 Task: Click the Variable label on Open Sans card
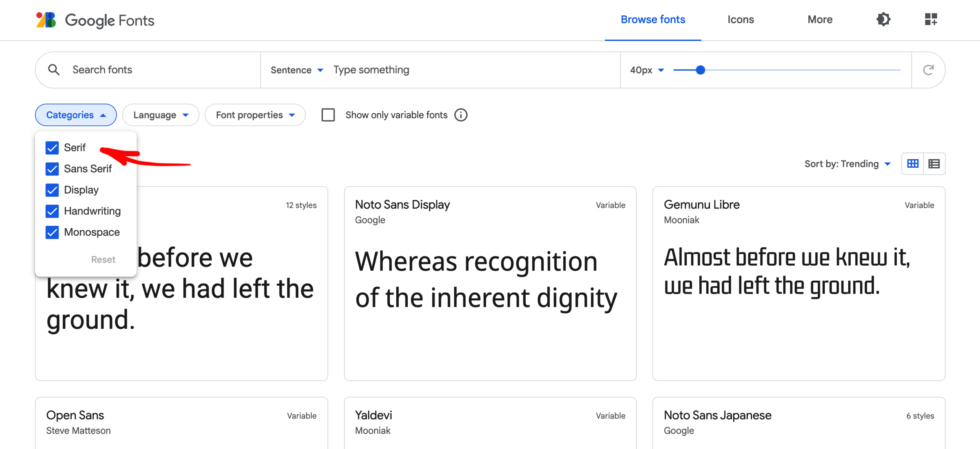pyautogui.click(x=301, y=416)
